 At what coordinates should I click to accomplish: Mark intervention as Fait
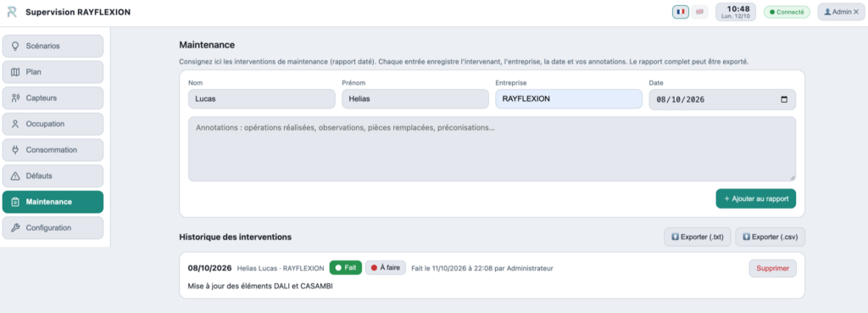tap(346, 267)
